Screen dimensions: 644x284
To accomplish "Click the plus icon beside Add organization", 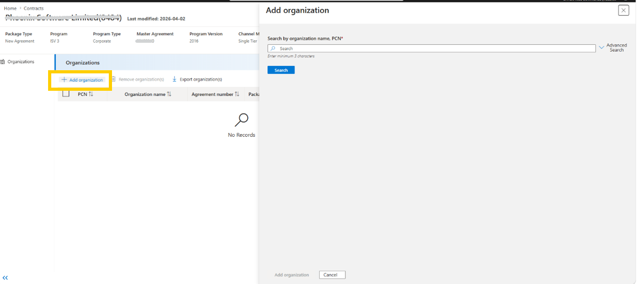I will 64,80.
